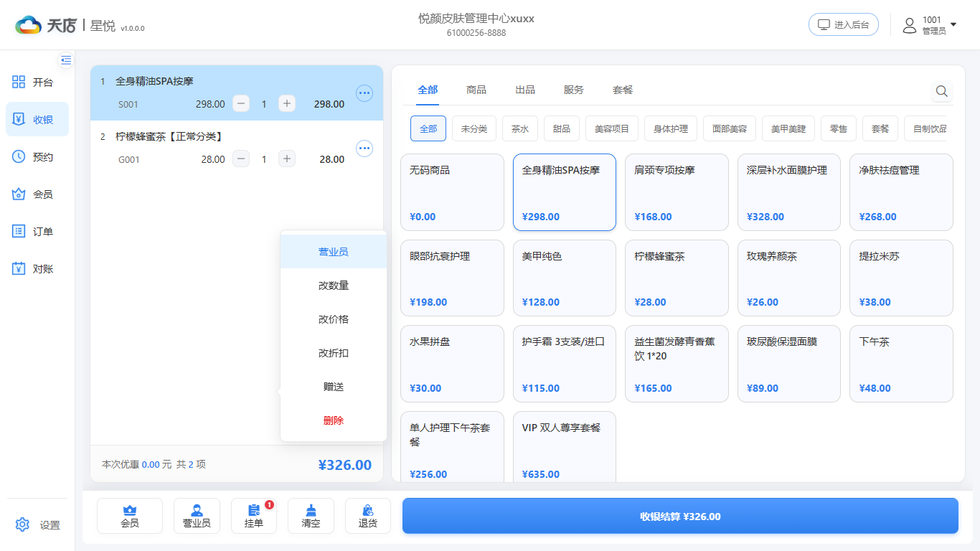Open 对账 reconciliation in sidebar
980x551 pixels.
[37, 268]
